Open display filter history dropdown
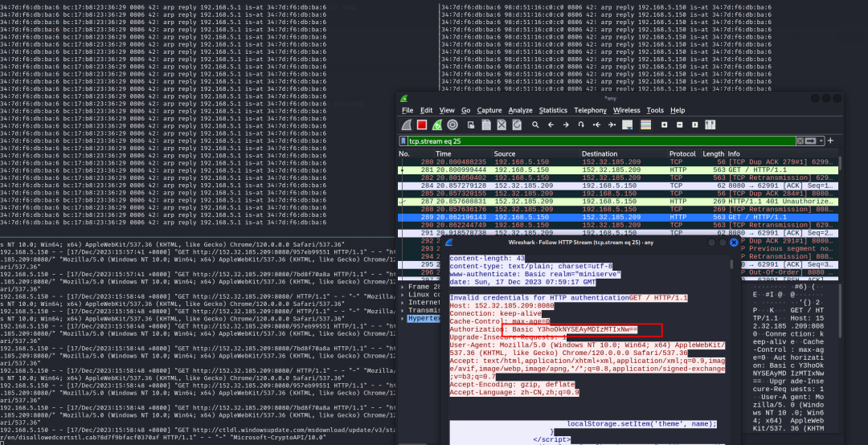 (x=821, y=141)
